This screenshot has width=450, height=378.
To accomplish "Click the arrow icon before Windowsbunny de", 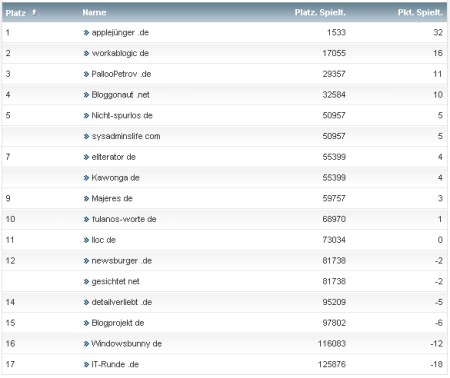I will 86,344.
